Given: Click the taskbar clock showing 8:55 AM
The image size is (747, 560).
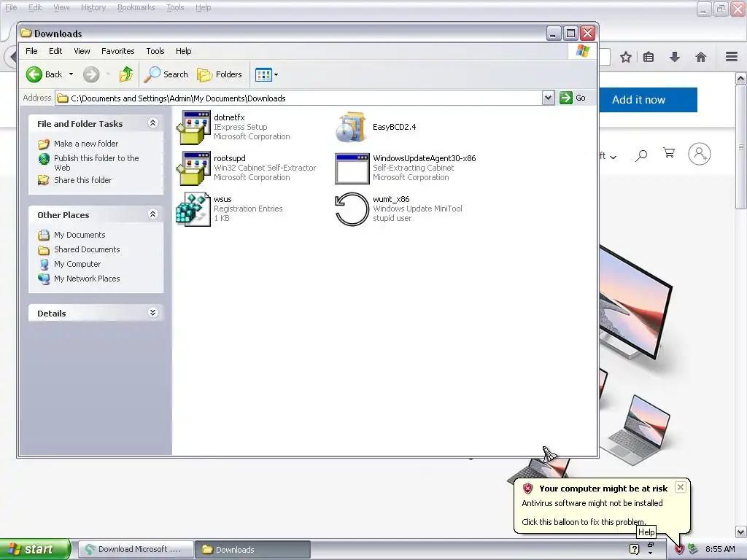Looking at the screenshot, I should [x=720, y=550].
